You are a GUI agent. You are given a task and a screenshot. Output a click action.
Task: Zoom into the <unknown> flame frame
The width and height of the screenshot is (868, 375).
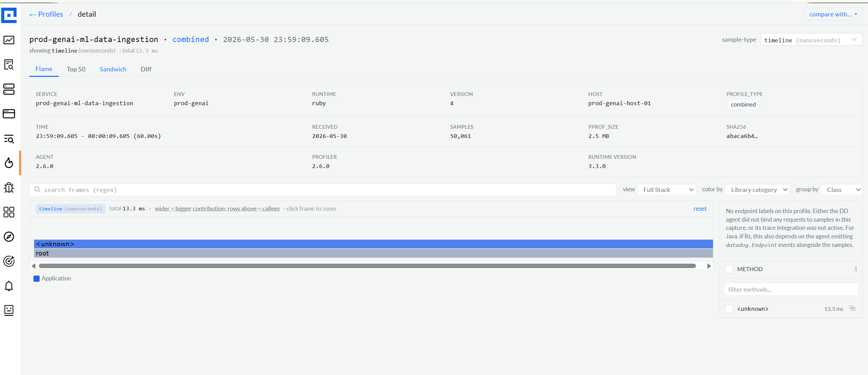pyautogui.click(x=374, y=244)
